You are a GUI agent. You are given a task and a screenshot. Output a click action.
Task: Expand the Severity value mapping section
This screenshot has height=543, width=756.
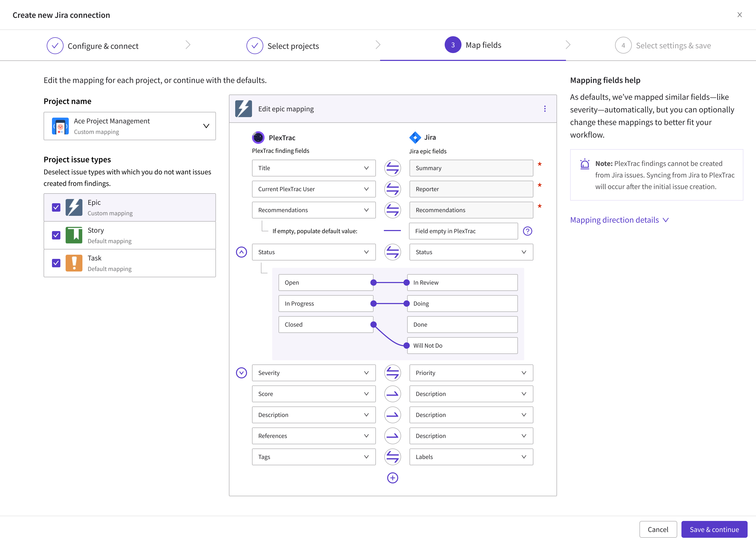point(241,373)
